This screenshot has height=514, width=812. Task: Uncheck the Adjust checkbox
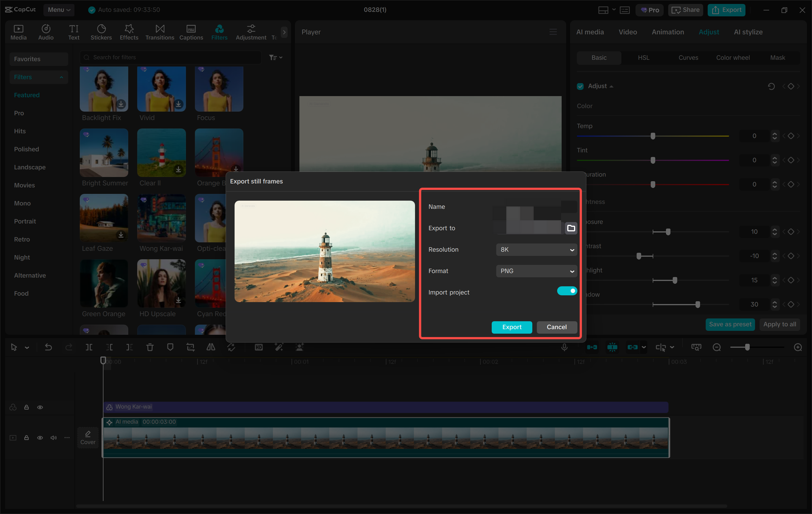[580, 86]
